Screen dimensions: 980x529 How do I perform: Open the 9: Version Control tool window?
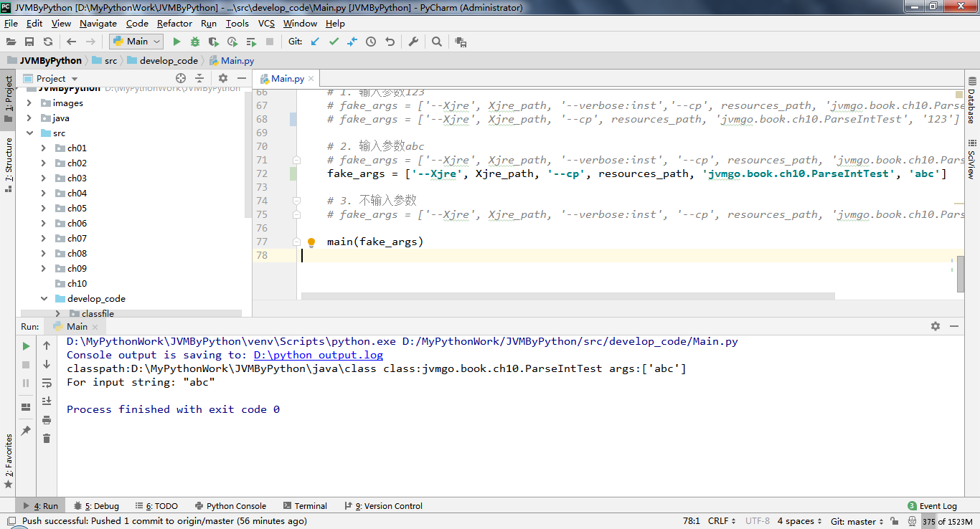[384, 506]
